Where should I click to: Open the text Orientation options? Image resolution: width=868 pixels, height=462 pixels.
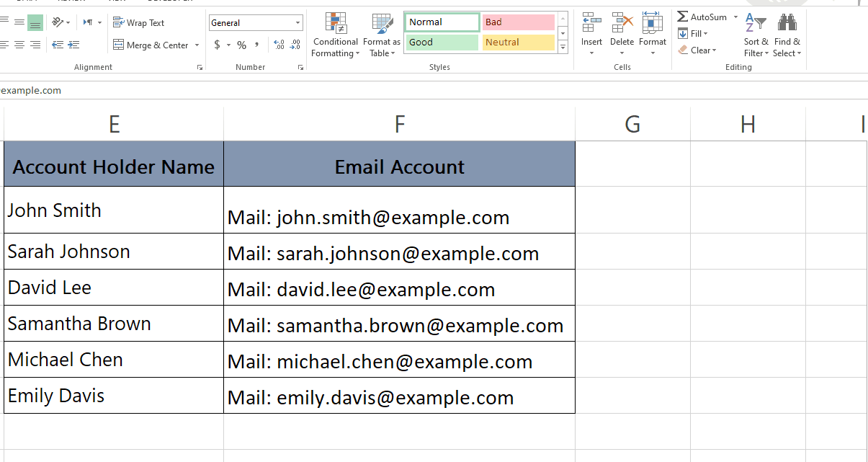click(61, 22)
